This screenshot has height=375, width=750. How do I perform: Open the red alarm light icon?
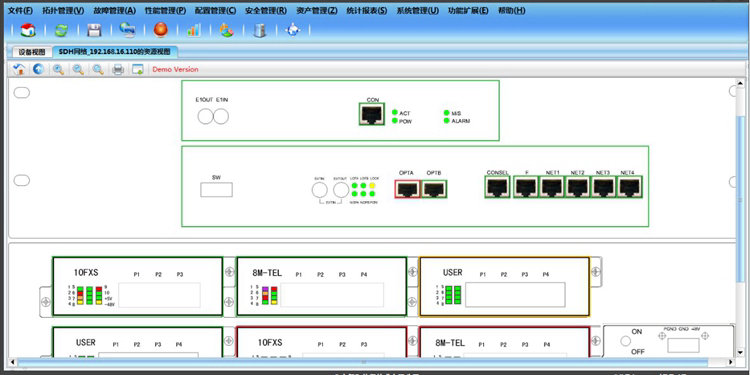pos(161,30)
